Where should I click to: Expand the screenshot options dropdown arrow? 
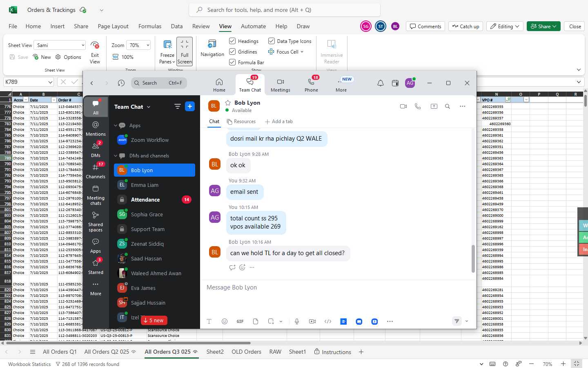(281, 321)
